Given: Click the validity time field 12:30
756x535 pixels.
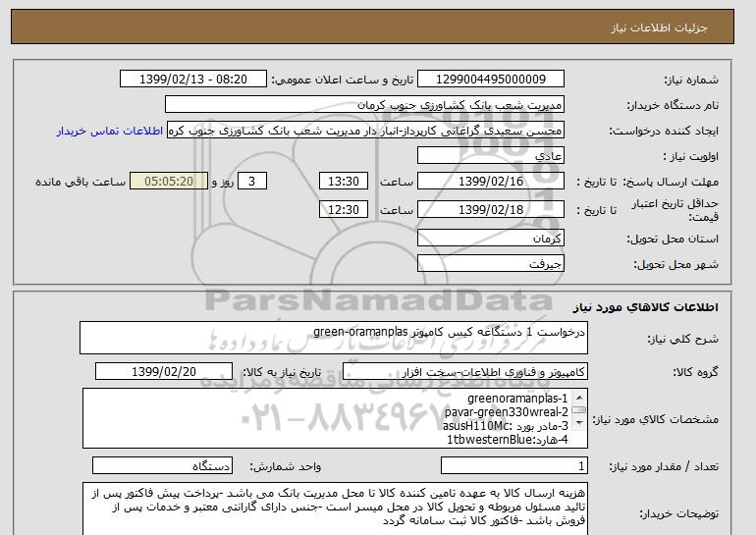Looking at the screenshot, I should click(x=344, y=210).
